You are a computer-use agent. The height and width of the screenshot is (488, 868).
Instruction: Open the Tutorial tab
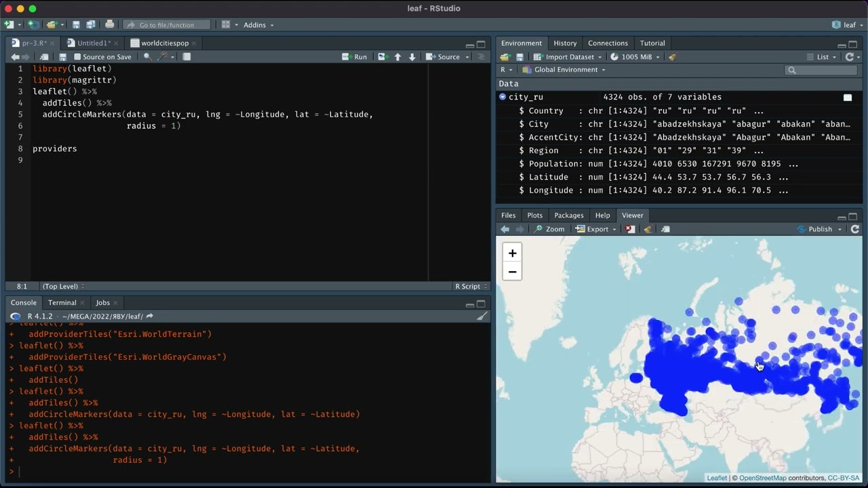[x=652, y=43]
